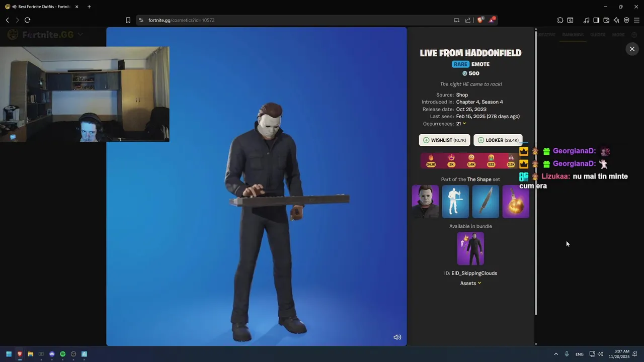Open the Fortnite.GG site logo

(x=41, y=35)
